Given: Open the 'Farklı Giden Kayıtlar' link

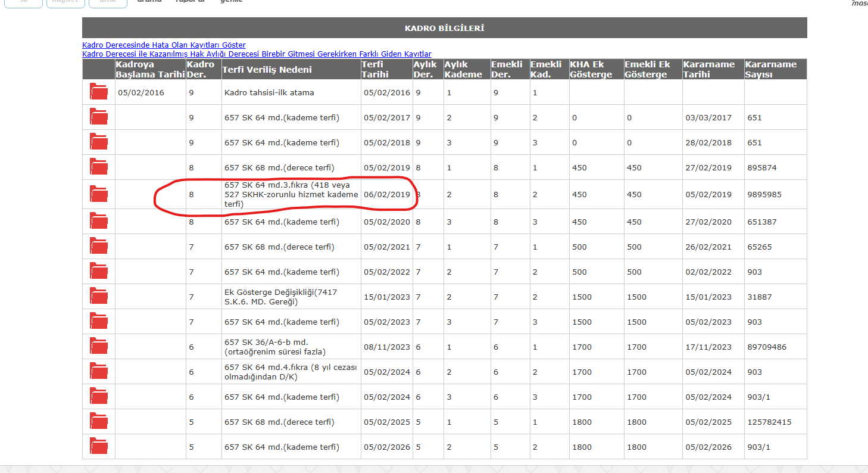Looking at the screenshot, I should 257,54.
